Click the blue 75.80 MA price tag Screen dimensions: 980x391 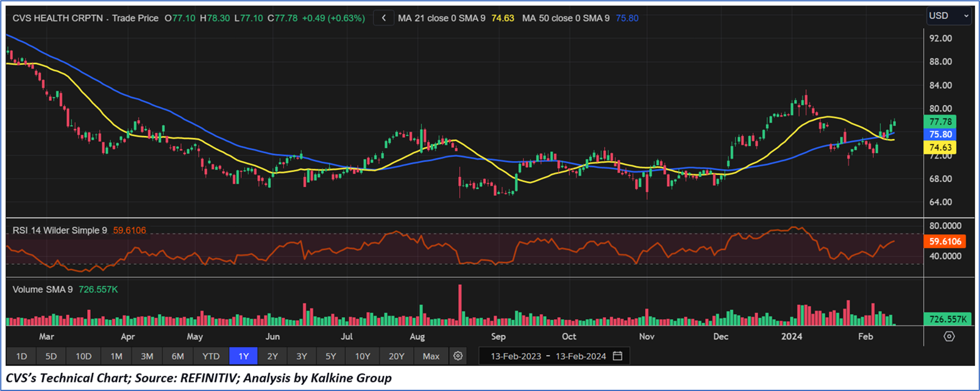(940, 134)
